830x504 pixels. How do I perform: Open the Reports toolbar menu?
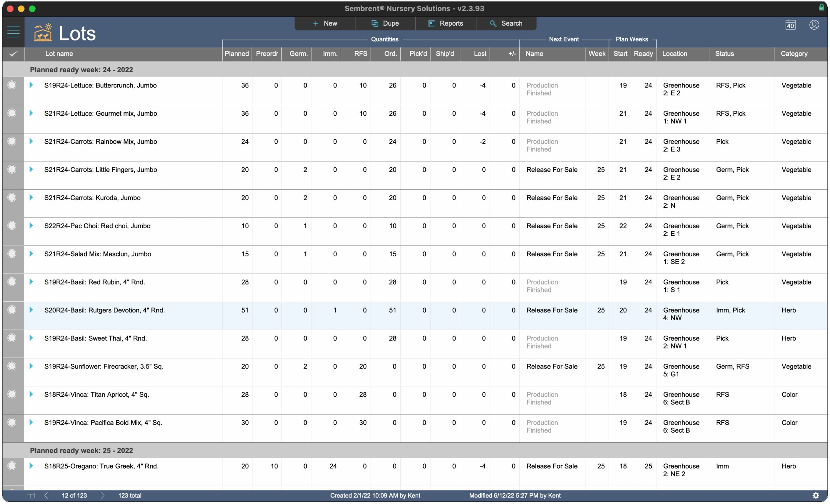pos(446,24)
